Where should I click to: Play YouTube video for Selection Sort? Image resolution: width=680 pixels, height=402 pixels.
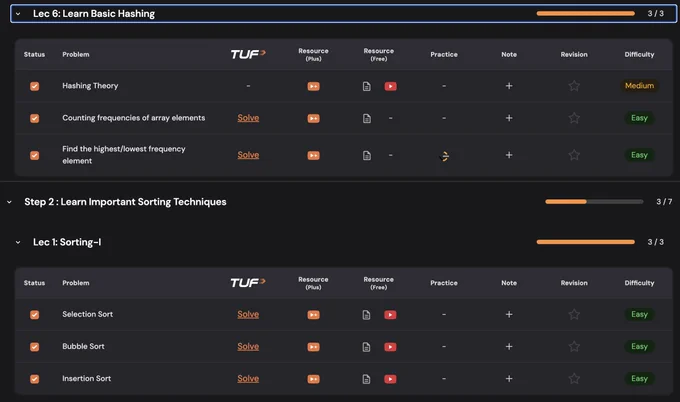(x=390, y=315)
